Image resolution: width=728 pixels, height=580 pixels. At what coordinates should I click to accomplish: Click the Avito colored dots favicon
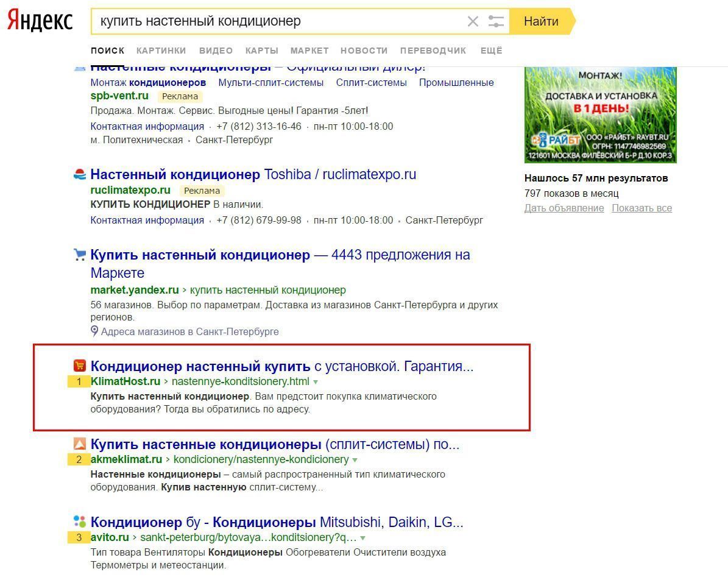80,522
